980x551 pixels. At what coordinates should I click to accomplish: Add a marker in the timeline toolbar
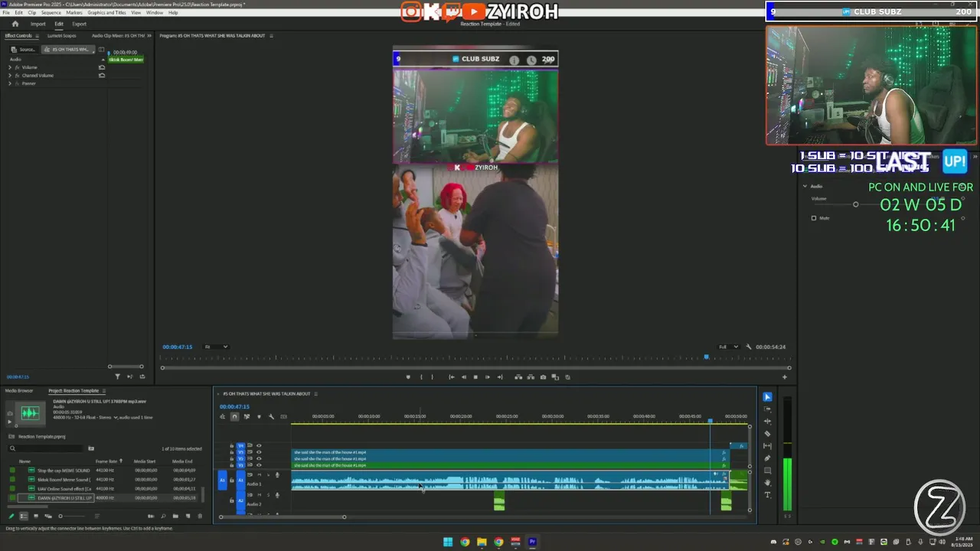[259, 416]
